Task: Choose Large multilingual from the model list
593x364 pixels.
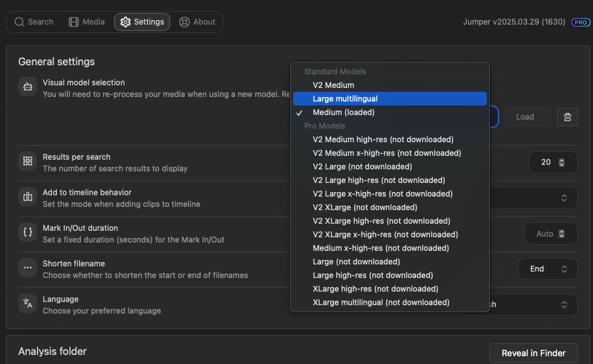Action: click(345, 99)
